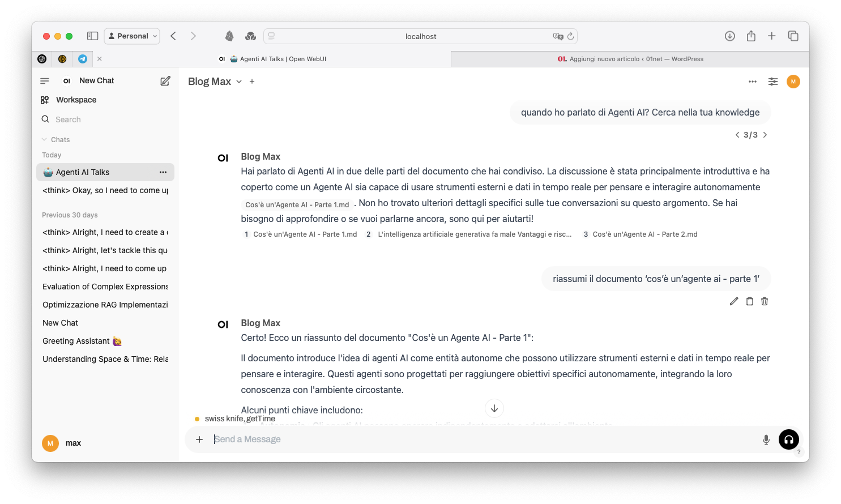
Task: Start a new chat with the pencil icon
Action: (165, 81)
